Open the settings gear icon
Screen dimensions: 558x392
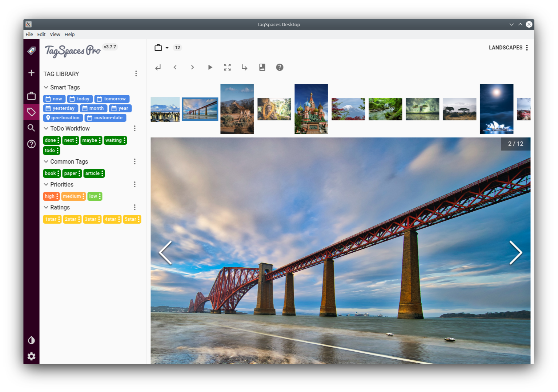coord(31,356)
